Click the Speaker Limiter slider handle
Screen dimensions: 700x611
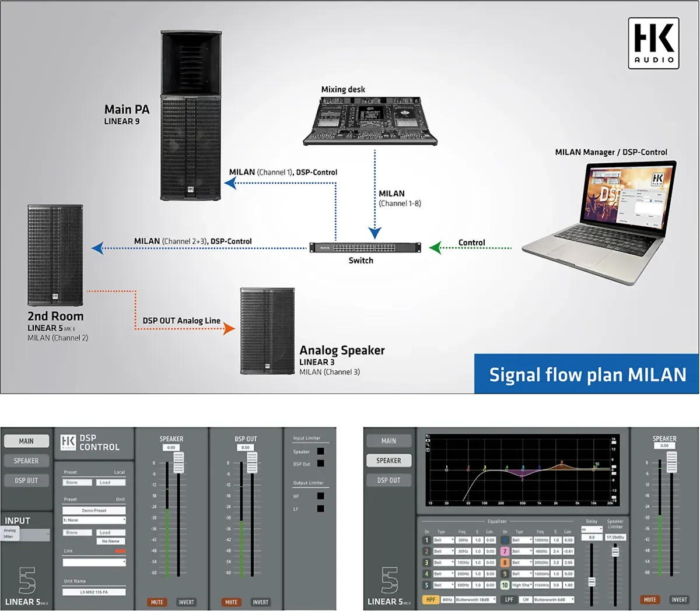point(615,552)
